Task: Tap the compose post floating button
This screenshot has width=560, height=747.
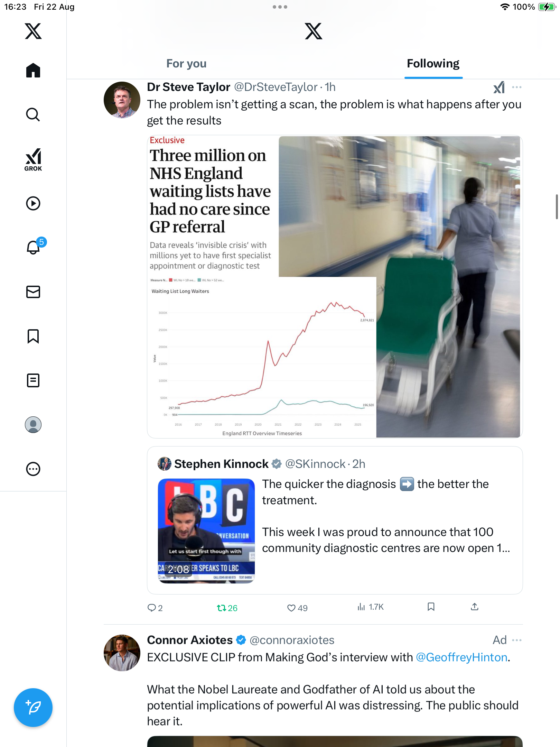Action: (x=33, y=708)
